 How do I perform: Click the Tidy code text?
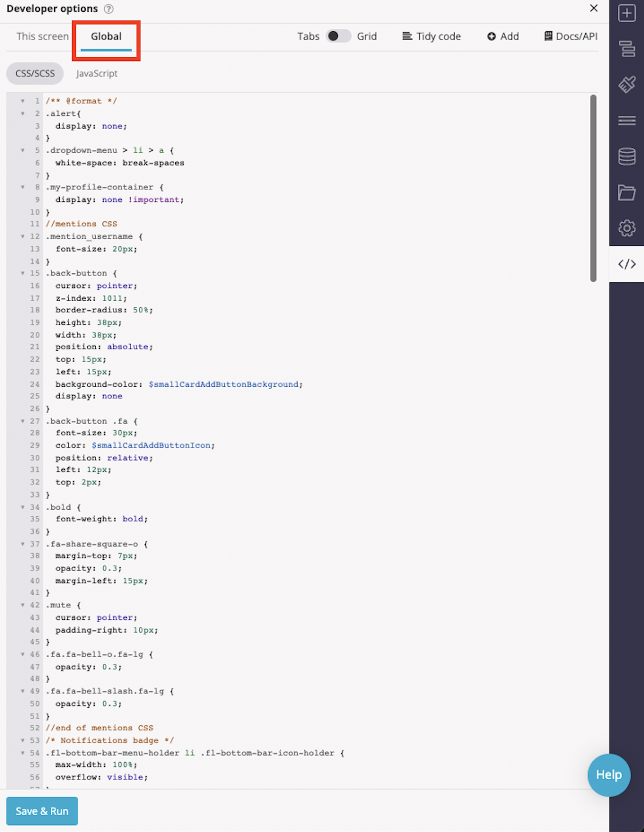tap(438, 36)
